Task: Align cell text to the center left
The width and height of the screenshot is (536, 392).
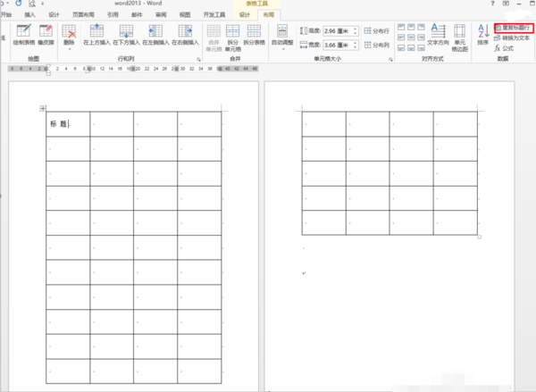Action: click(x=401, y=37)
